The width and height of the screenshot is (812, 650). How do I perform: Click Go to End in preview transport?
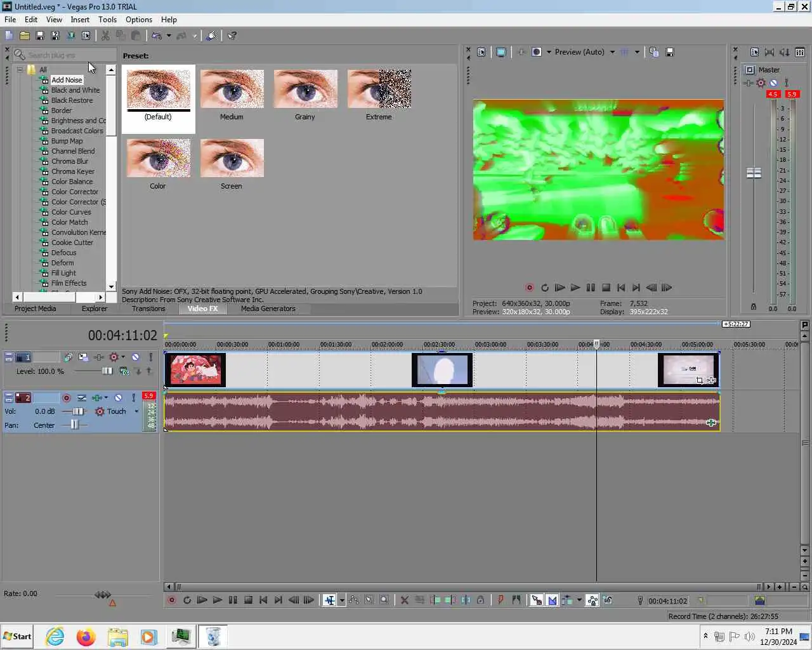pos(636,288)
